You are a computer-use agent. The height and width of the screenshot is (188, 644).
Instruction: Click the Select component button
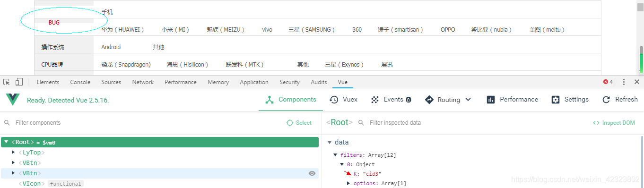(x=299, y=123)
